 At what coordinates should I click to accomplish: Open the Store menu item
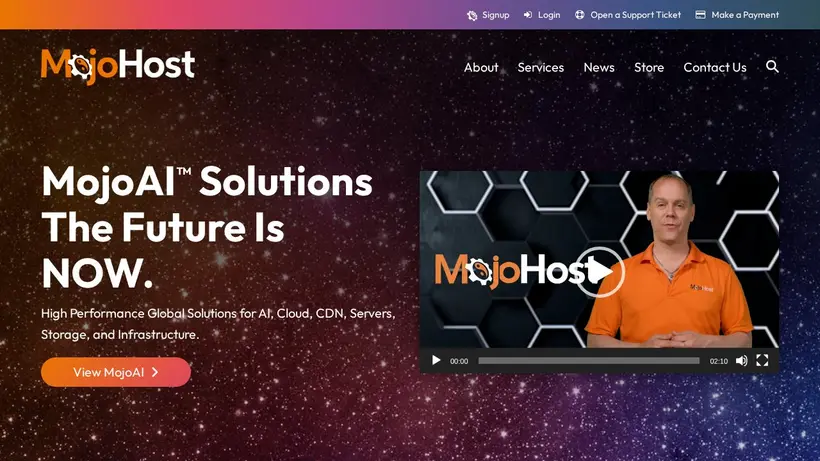(x=649, y=67)
